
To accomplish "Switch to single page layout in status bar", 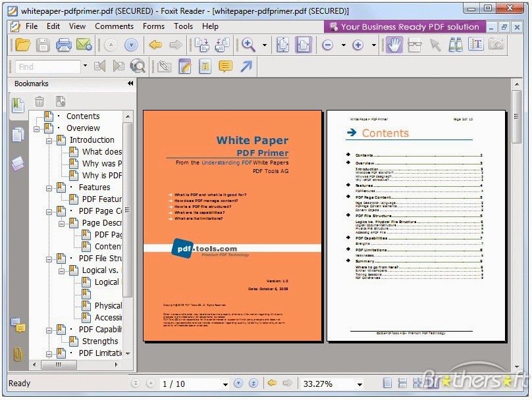I will tap(387, 384).
